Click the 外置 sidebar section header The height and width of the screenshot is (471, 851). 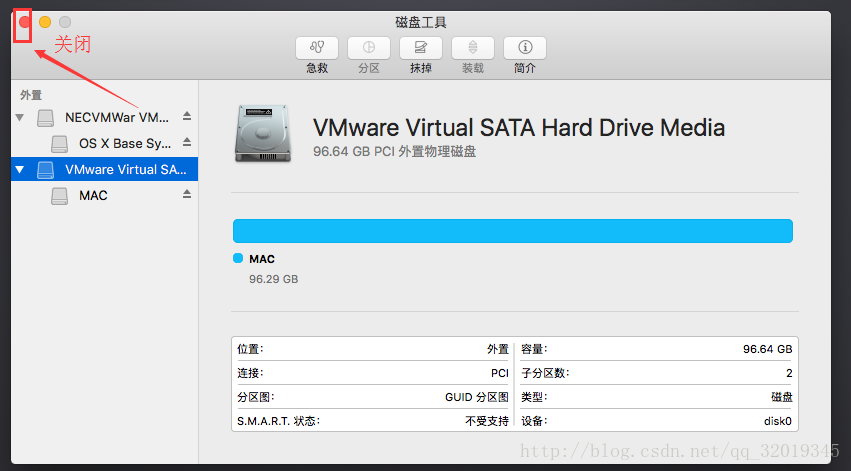pyautogui.click(x=31, y=95)
